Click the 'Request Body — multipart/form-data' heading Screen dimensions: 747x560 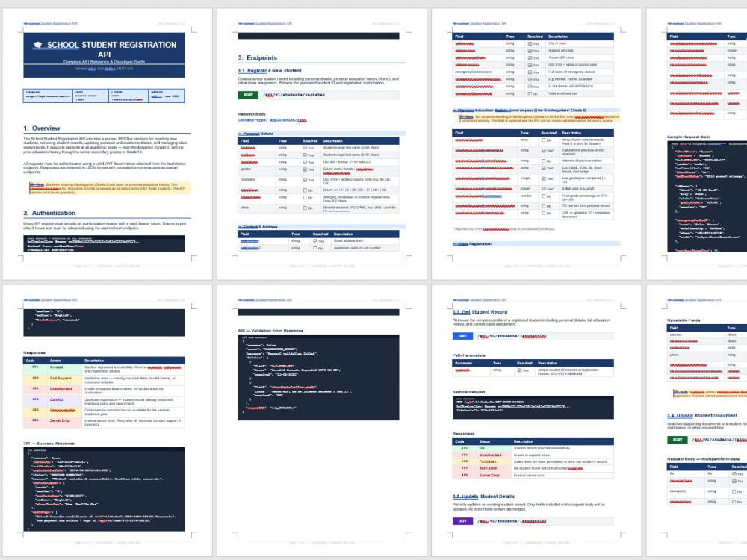703,459
